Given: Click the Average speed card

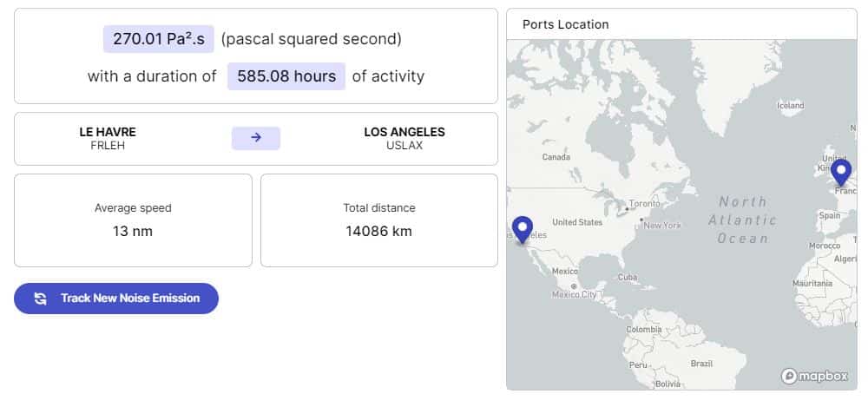Looking at the screenshot, I should (x=133, y=220).
